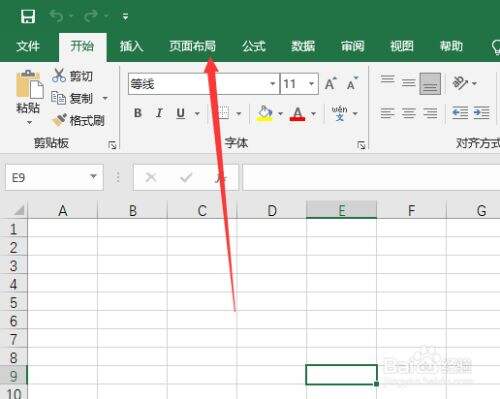This screenshot has width=500, height=399.
Task: Increase font size with large A icon
Action: (330, 83)
